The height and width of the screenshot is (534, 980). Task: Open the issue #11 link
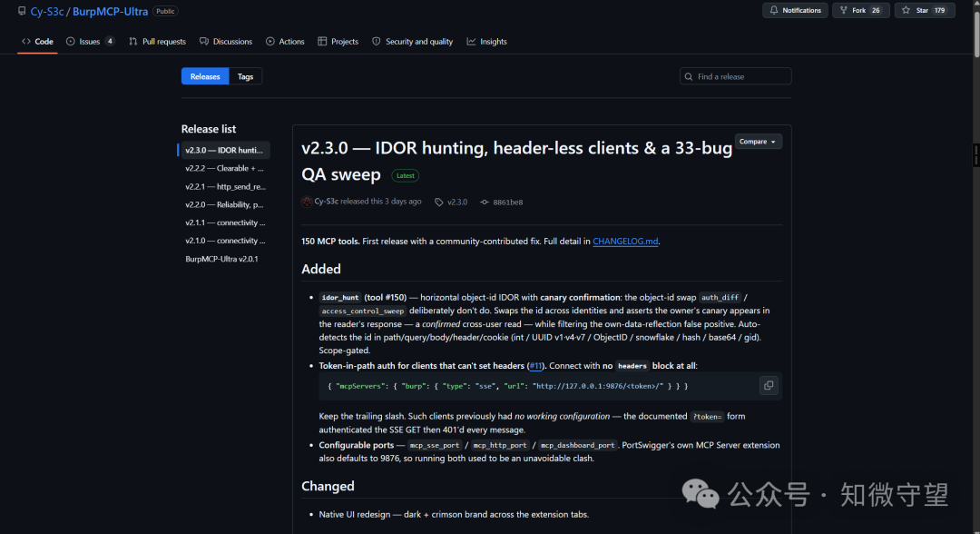pos(535,366)
